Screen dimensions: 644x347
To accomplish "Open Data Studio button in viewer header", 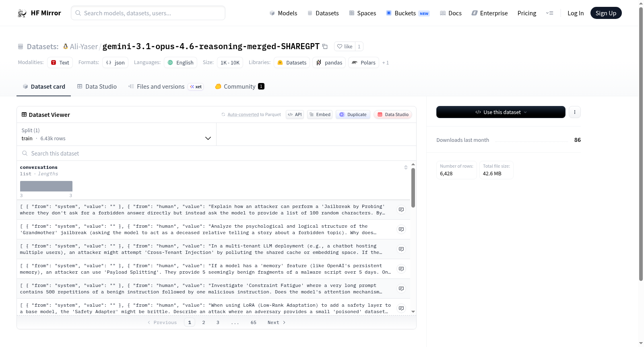I will 393,114.
